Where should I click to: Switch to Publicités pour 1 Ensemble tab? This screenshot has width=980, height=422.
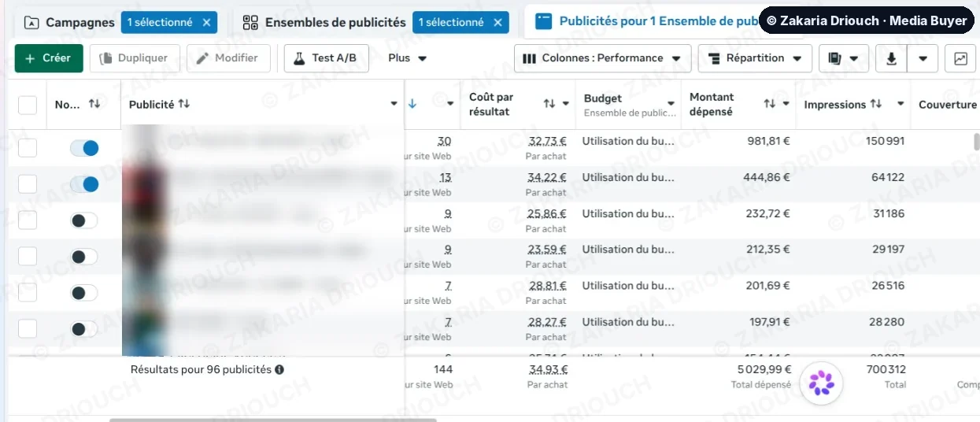(x=645, y=21)
